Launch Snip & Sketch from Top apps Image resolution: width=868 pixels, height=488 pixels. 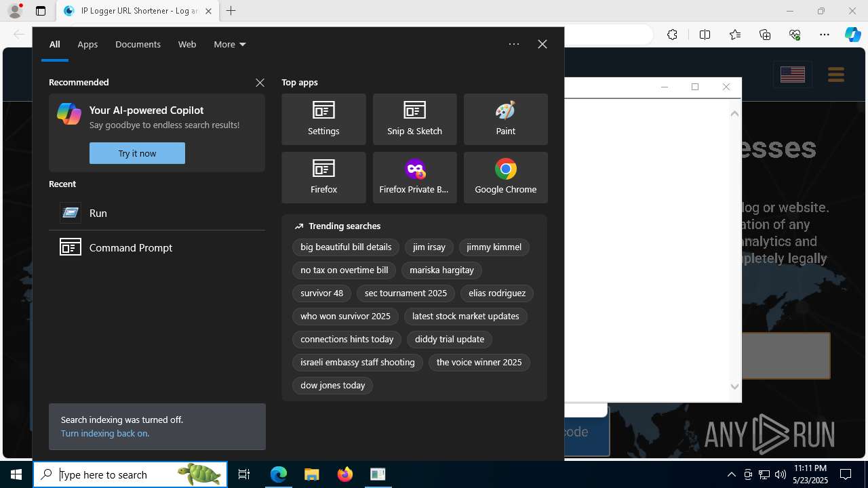coord(414,119)
